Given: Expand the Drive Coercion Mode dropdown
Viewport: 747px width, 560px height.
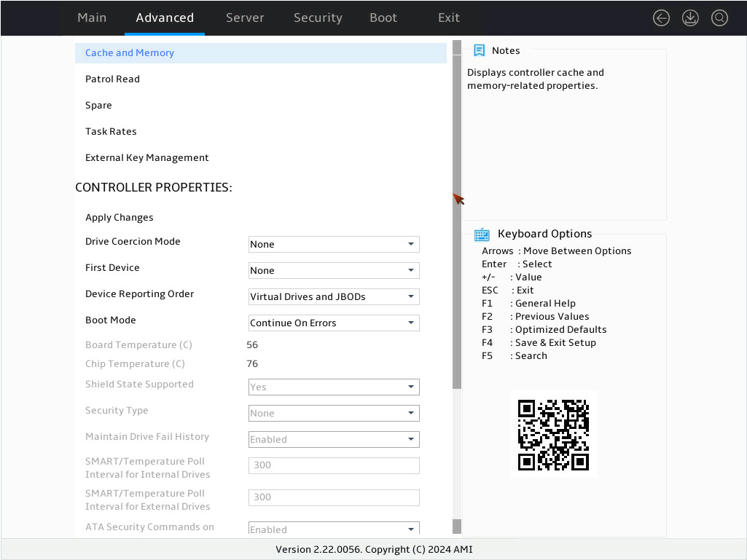Looking at the screenshot, I should [x=334, y=244].
